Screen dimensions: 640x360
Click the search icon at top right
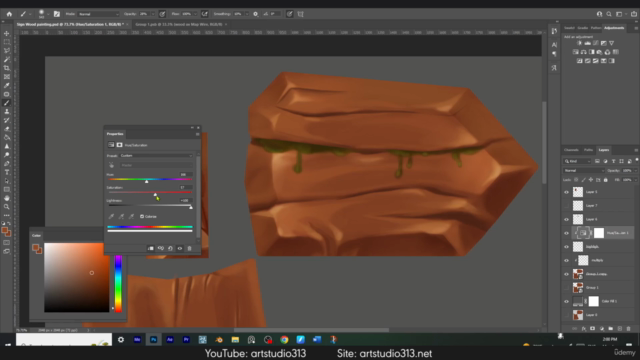[609, 14]
